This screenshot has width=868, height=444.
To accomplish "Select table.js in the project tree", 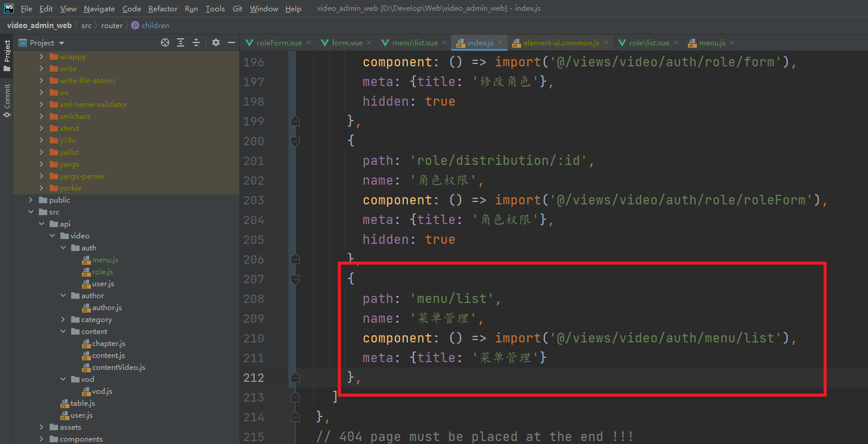I will coord(83,403).
